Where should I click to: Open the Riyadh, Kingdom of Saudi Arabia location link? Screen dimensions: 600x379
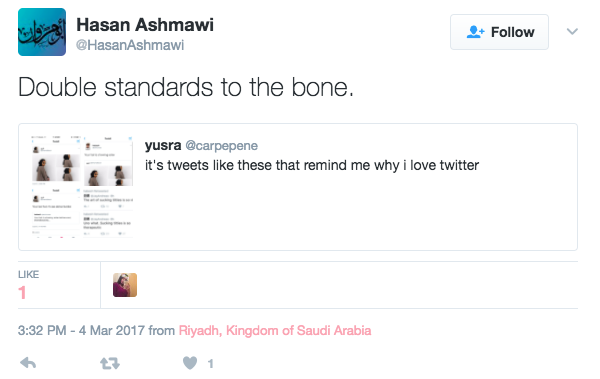click(275, 330)
